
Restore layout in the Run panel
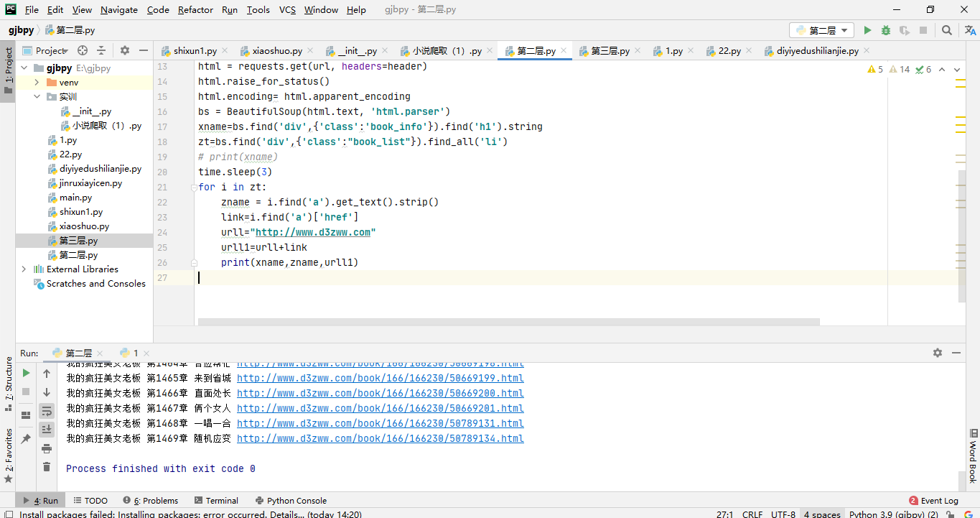click(27, 415)
